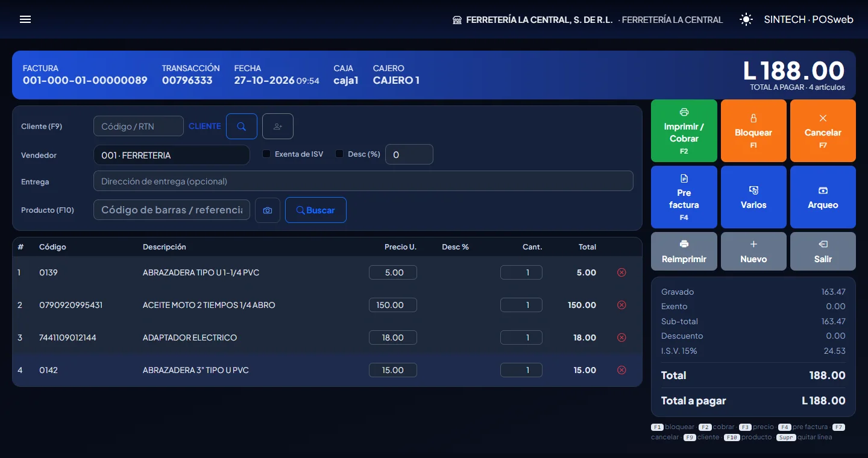Click the CLIENTE label link

click(x=205, y=127)
